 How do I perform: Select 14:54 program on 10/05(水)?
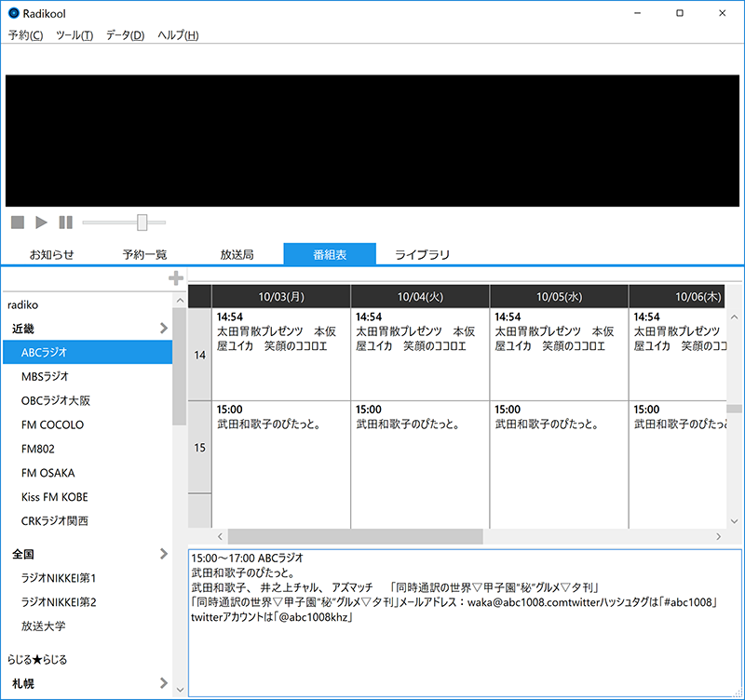(x=560, y=355)
